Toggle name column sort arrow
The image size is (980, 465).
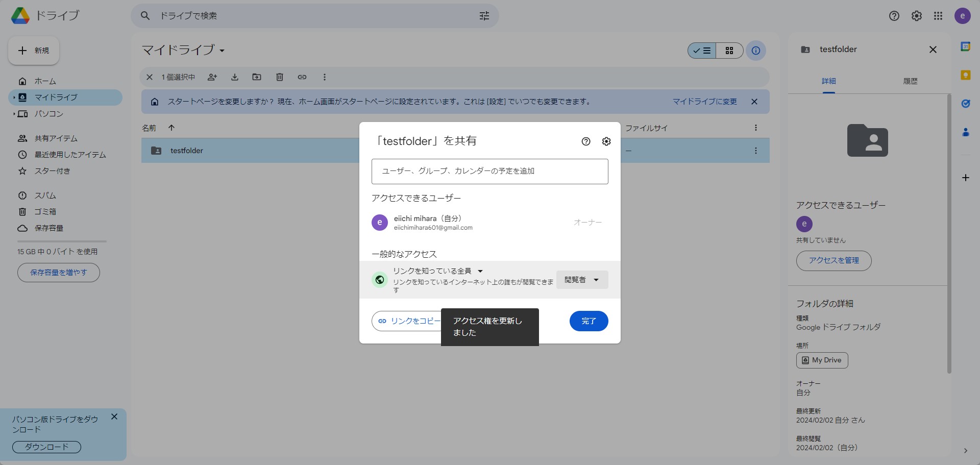pos(171,128)
